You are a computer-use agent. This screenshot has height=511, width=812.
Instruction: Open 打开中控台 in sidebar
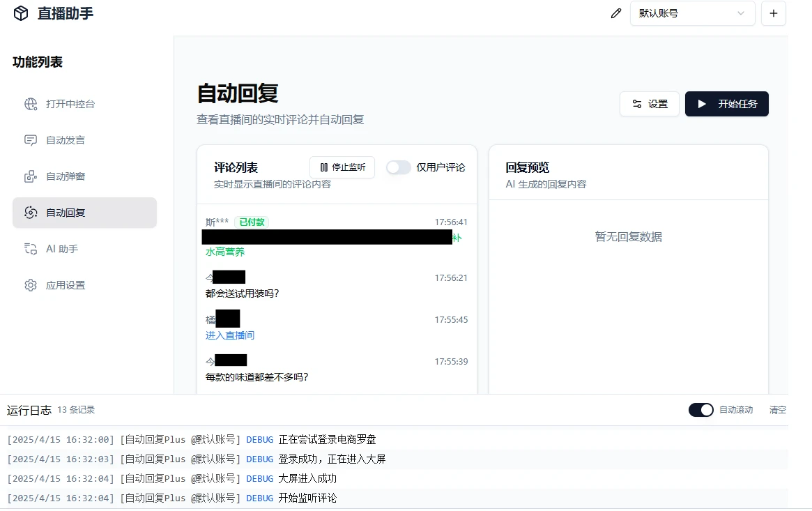tap(84, 104)
